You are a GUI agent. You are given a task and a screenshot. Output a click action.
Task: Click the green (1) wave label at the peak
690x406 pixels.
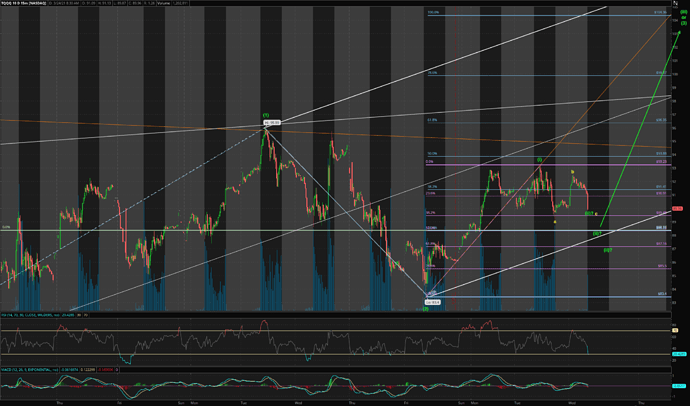(x=266, y=115)
